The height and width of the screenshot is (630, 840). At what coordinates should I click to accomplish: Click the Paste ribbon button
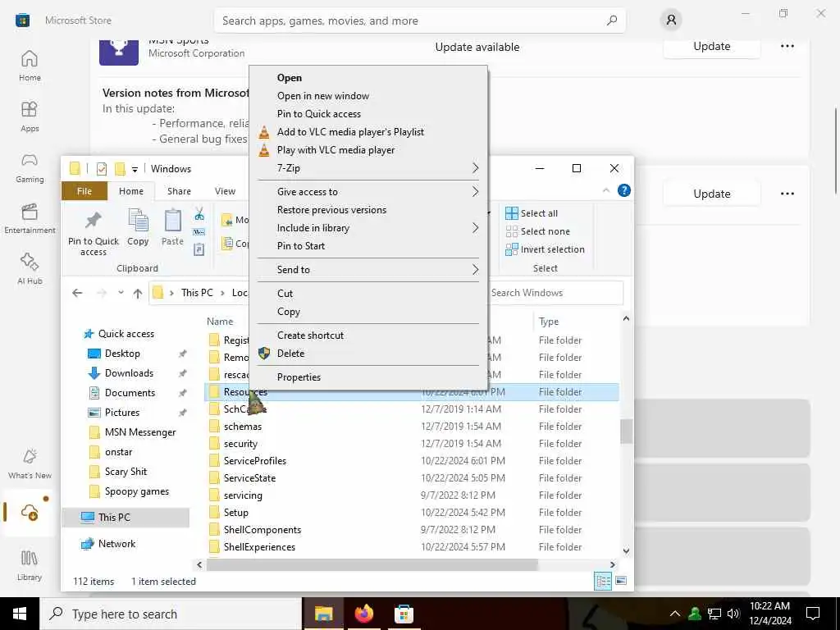172,227
